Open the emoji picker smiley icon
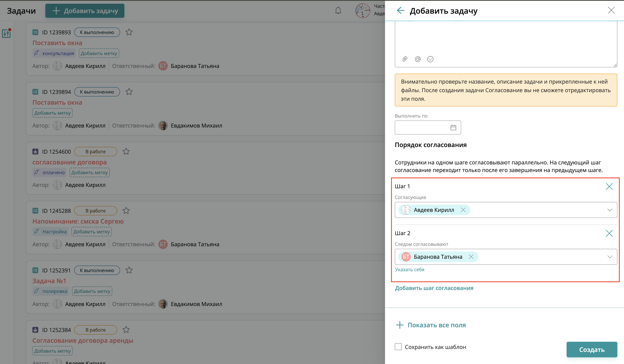 tap(430, 59)
